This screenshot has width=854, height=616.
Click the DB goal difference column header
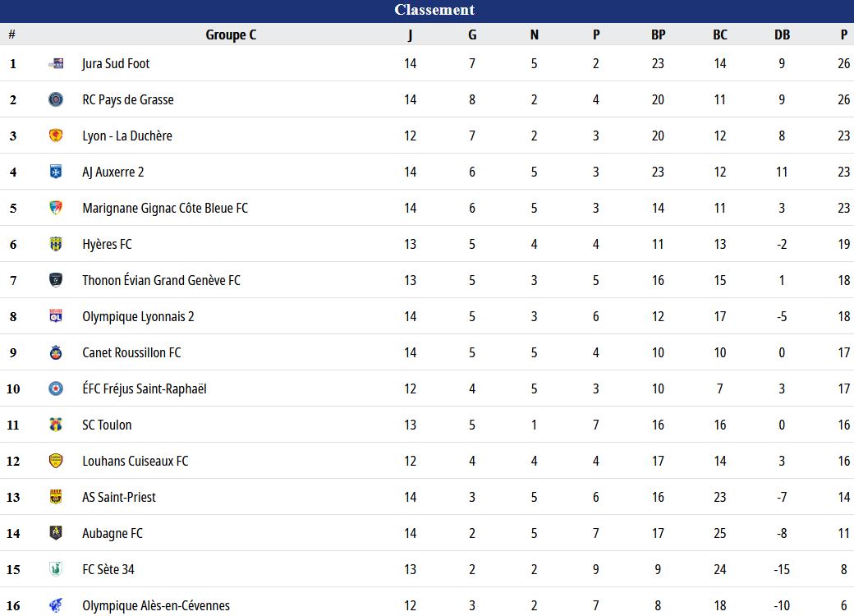pyautogui.click(x=782, y=34)
